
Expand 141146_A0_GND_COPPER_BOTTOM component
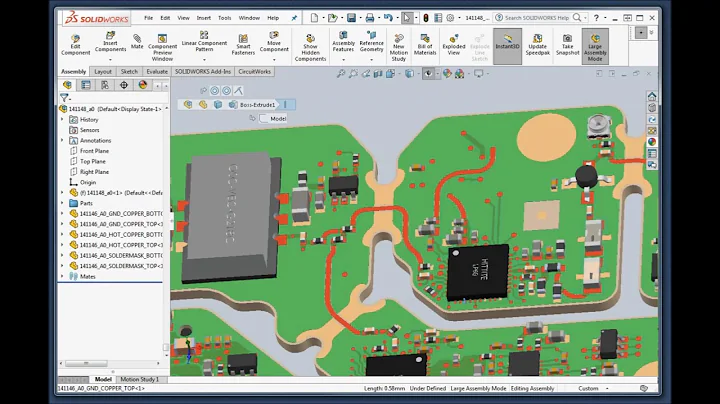[x=62, y=213]
